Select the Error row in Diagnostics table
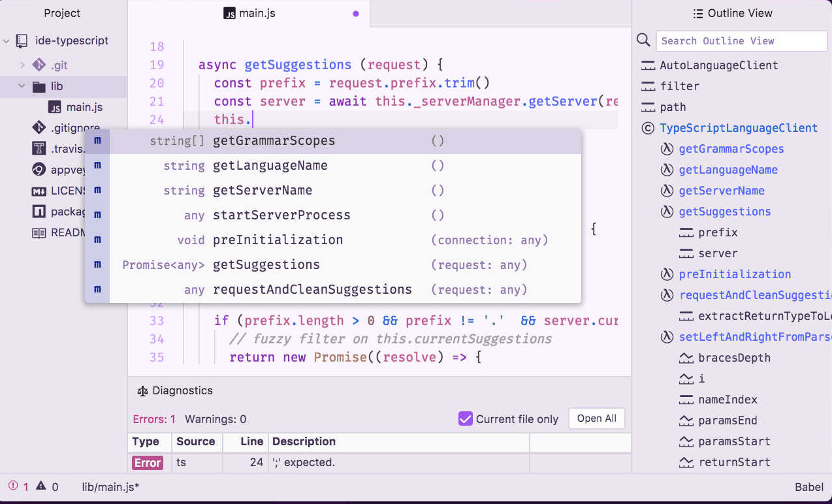Screen dimensions: 832x504 [379, 463]
